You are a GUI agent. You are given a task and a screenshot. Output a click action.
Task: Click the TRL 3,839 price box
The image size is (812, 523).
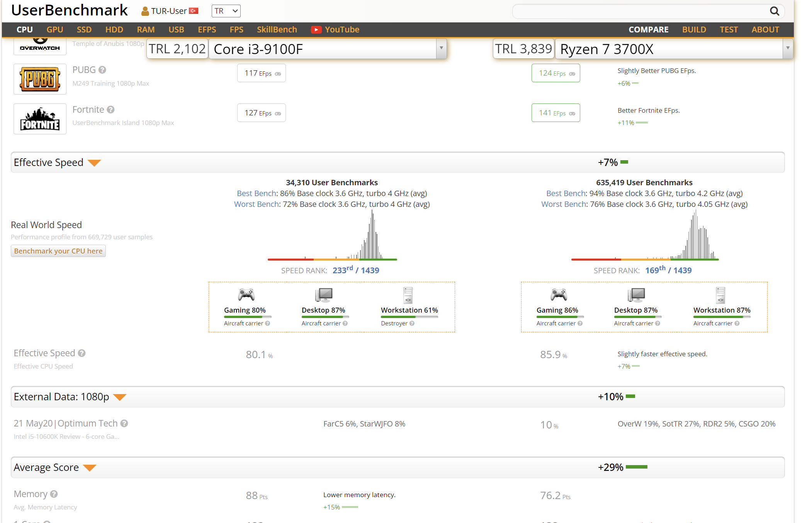[523, 49]
